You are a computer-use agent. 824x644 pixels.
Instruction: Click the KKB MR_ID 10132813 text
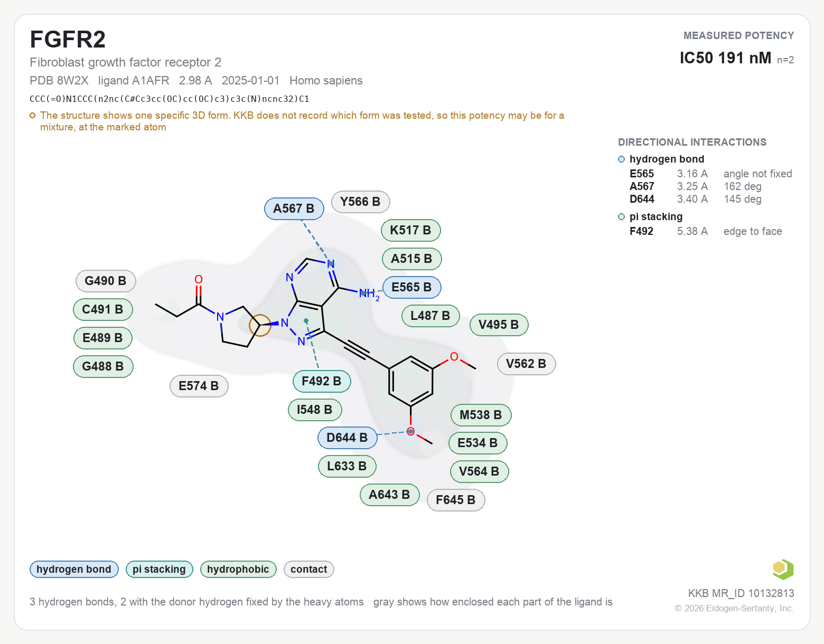click(x=741, y=593)
